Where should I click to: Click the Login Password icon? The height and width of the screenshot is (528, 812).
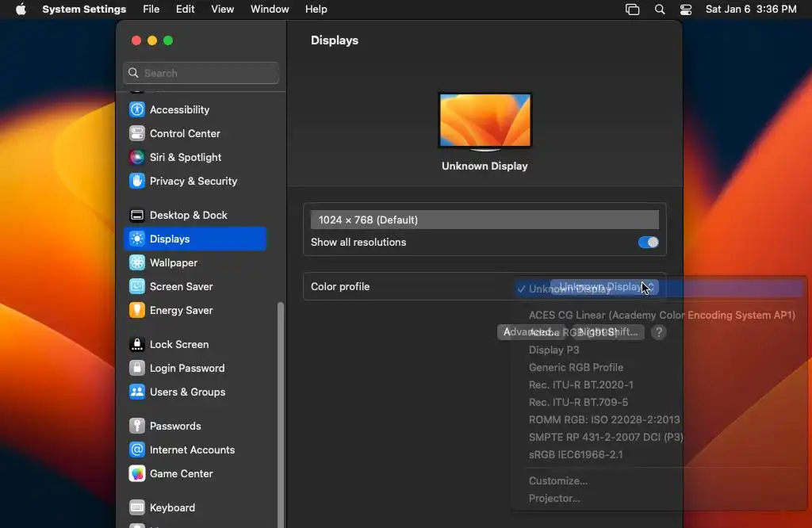(136, 369)
